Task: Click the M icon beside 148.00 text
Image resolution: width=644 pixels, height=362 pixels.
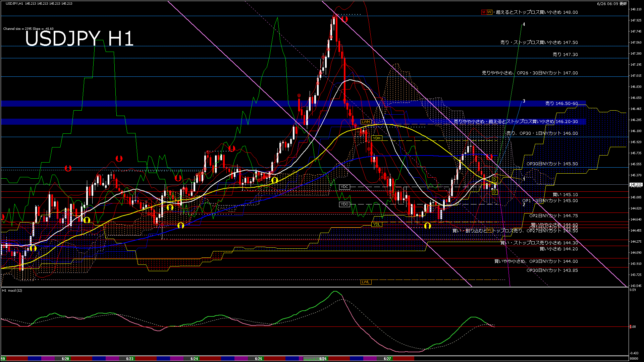Action: [x=484, y=12]
